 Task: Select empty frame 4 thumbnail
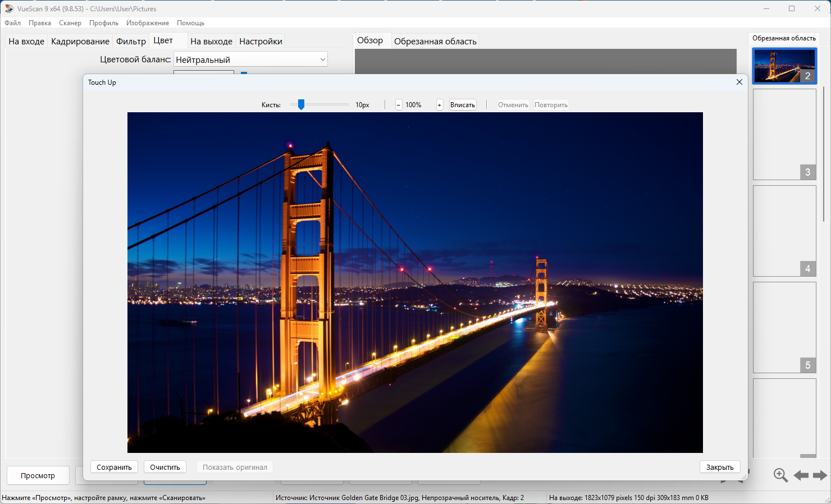784,231
